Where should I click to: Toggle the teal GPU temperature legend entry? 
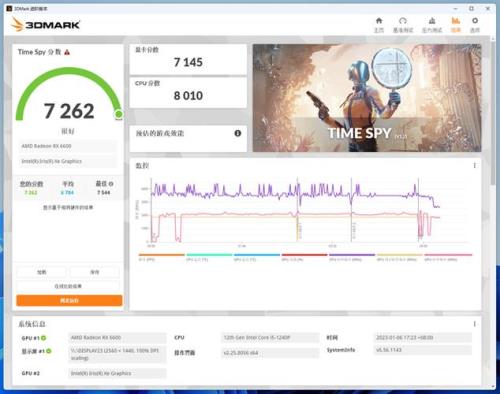[209, 257]
